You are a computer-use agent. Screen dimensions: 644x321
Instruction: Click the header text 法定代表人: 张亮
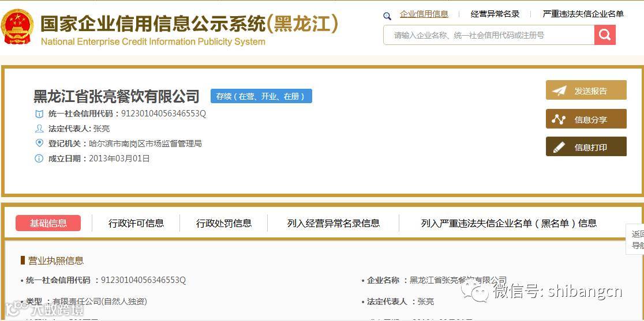[x=79, y=129]
